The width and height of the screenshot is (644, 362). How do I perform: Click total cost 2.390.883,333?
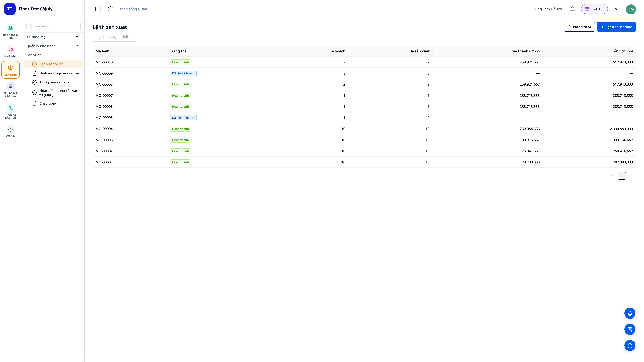[621, 129]
